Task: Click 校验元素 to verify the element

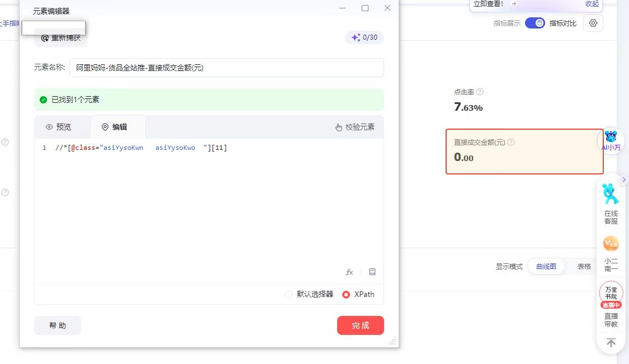Action: (x=355, y=127)
